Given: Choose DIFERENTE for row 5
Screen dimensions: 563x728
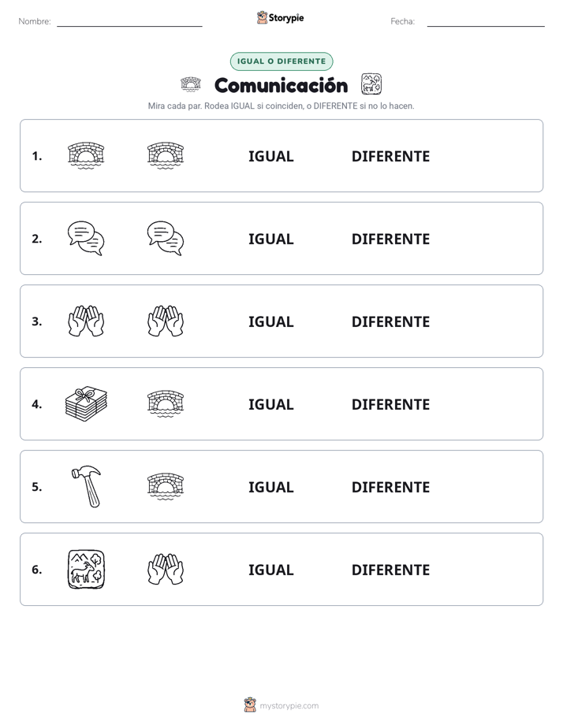Looking at the screenshot, I should [x=390, y=487].
